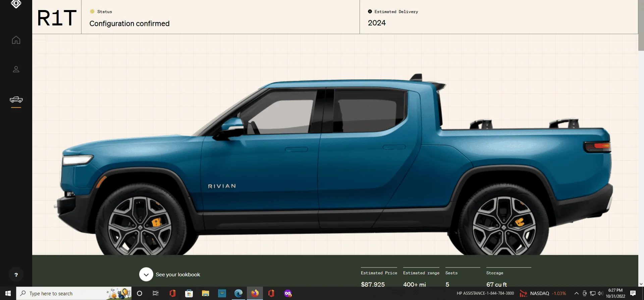Viewport: 644px width, 300px height.
Task: Open network settings tray icon
Action: 593,293
